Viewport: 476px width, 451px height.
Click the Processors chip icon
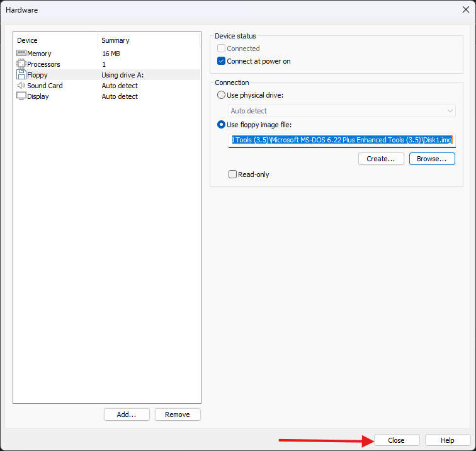[21, 64]
